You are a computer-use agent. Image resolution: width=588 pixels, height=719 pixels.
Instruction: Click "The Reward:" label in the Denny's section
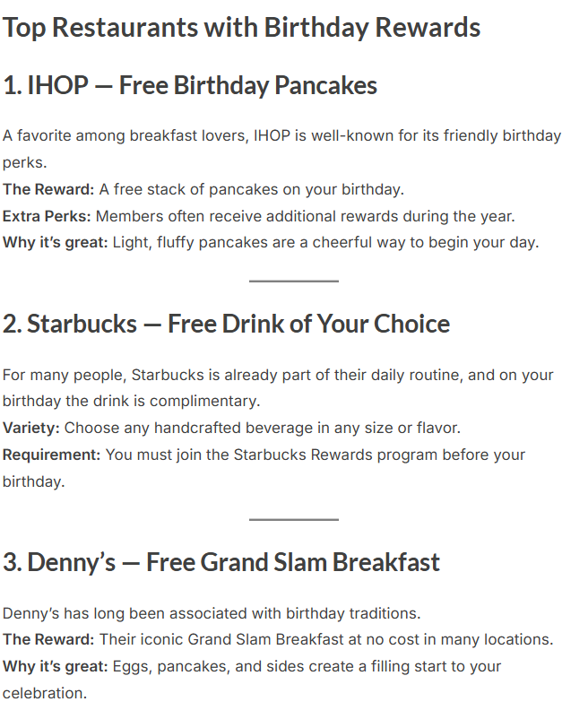[48, 640]
